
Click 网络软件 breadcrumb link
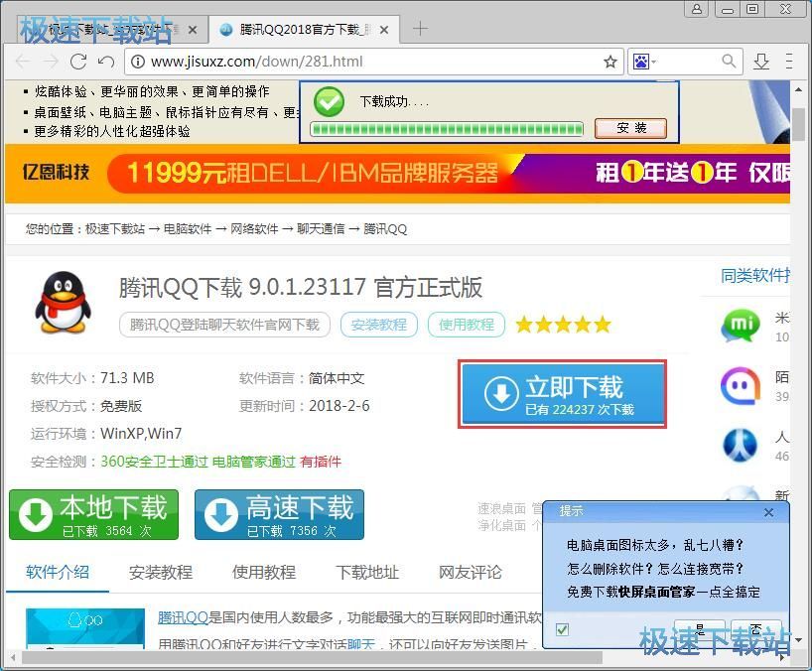click(x=254, y=229)
